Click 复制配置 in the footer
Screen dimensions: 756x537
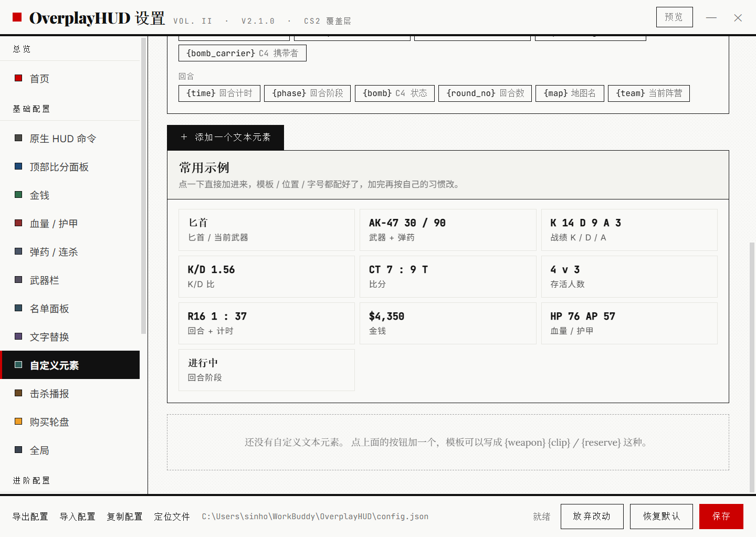point(125,517)
